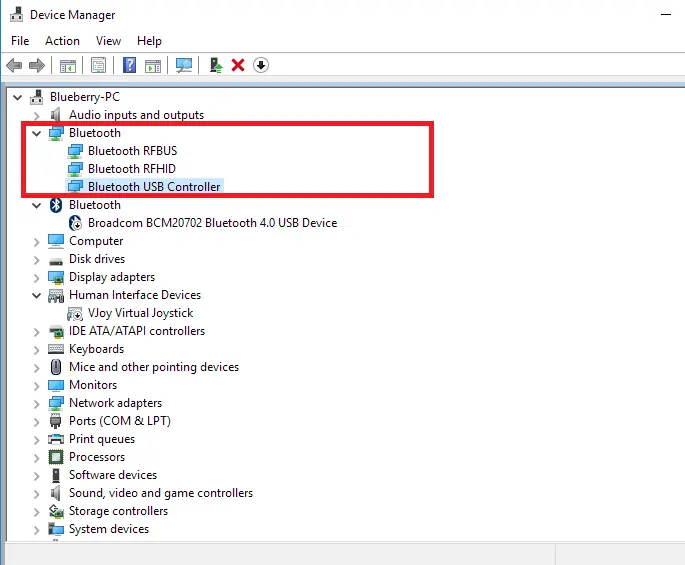Select the Monitors label
Screen dimensions: 685x565
pos(93,385)
